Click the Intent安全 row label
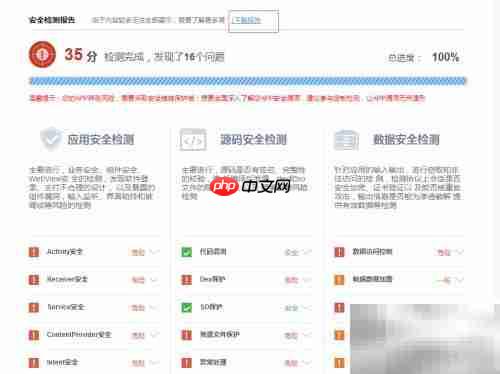The width and height of the screenshot is (500, 374). click(x=62, y=362)
